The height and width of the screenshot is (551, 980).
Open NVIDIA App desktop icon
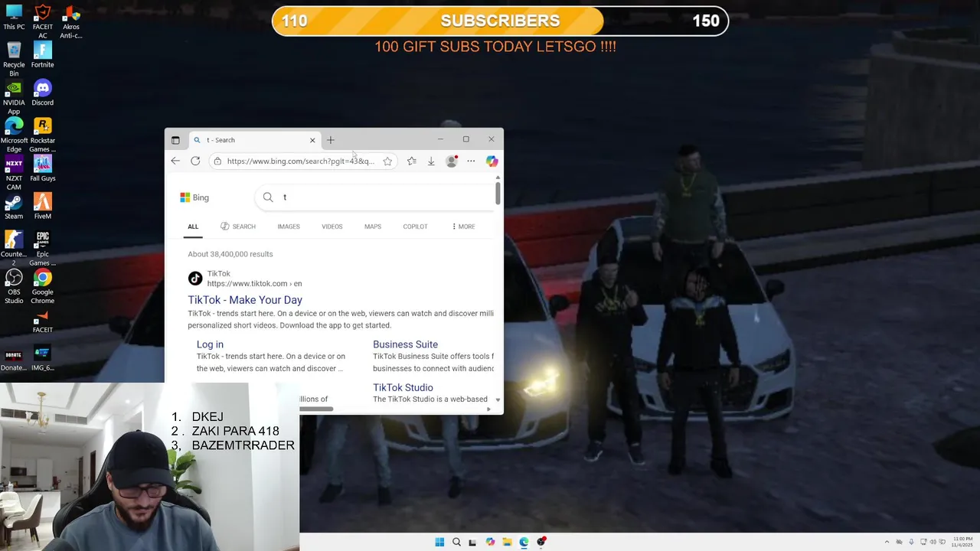point(14,97)
